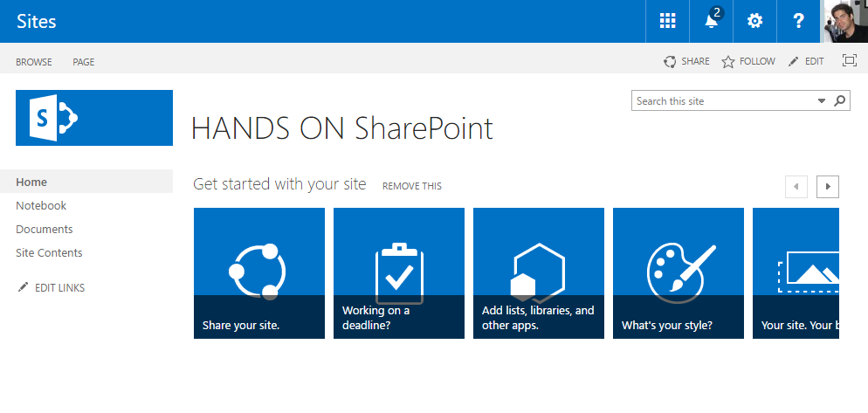
Task: Open the PAGE ribbon tab
Action: coord(84,62)
